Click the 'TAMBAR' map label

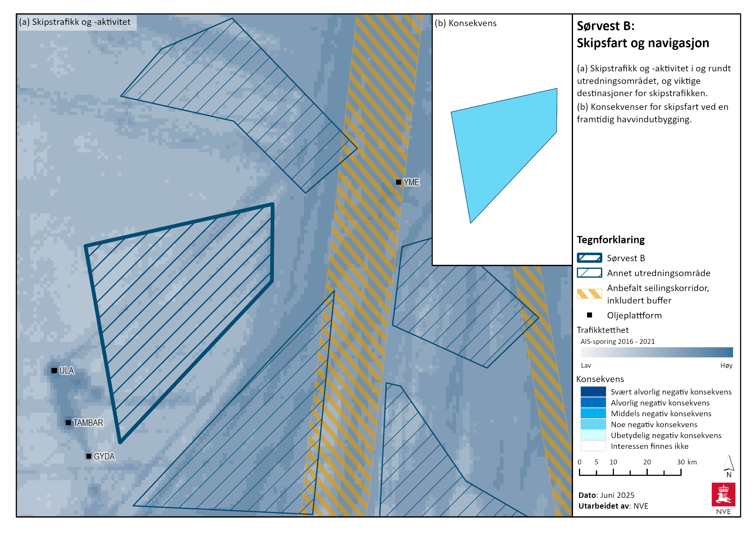[x=88, y=423]
